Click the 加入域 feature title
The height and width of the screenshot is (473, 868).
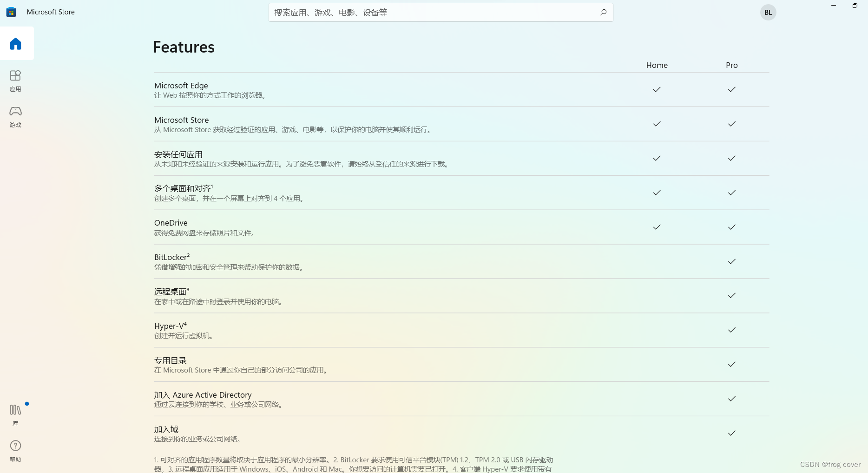tap(166, 429)
